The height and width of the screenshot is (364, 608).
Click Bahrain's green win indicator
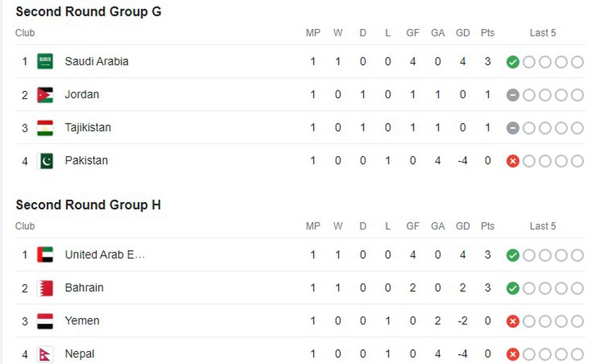tap(513, 288)
